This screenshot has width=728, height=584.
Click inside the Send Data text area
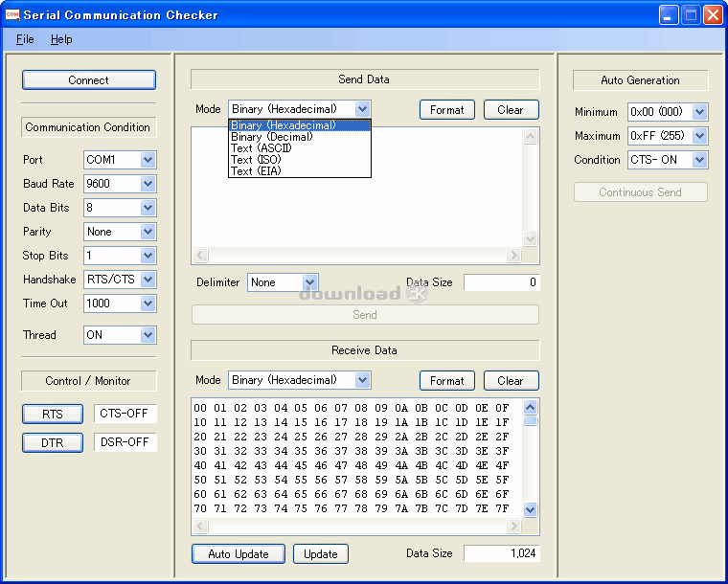click(x=357, y=188)
